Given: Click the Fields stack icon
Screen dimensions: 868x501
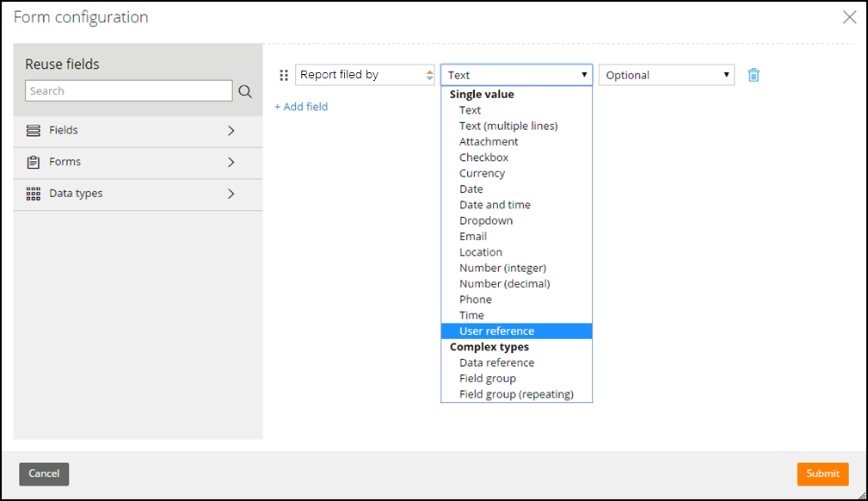Looking at the screenshot, I should point(34,130).
